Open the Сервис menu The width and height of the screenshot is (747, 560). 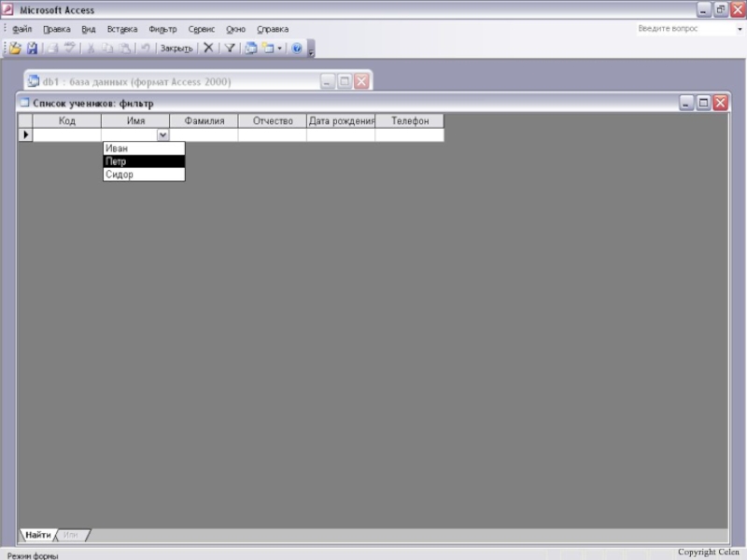201,29
